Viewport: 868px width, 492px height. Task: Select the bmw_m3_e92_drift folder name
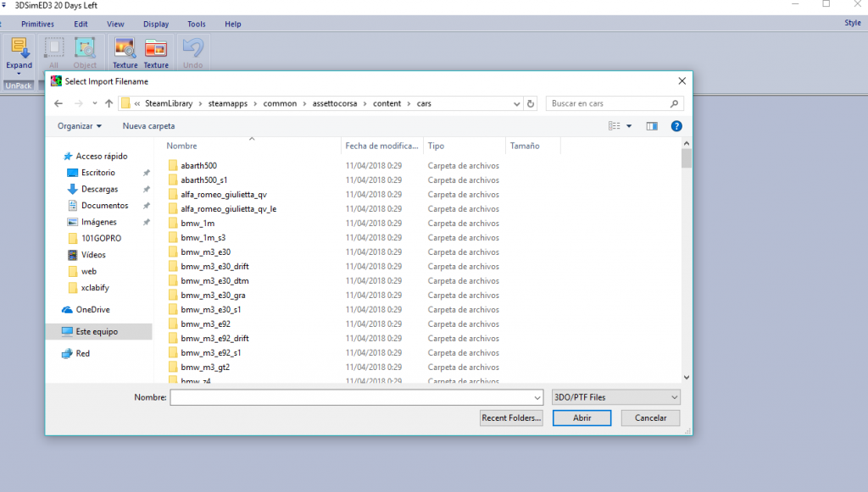[x=214, y=339]
